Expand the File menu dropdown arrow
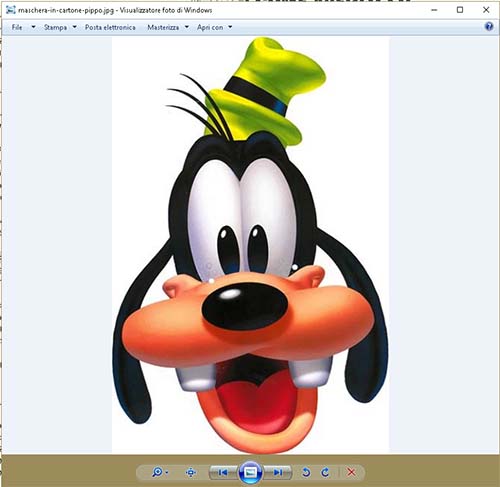Screen dimensions: 500x487 click(33, 27)
